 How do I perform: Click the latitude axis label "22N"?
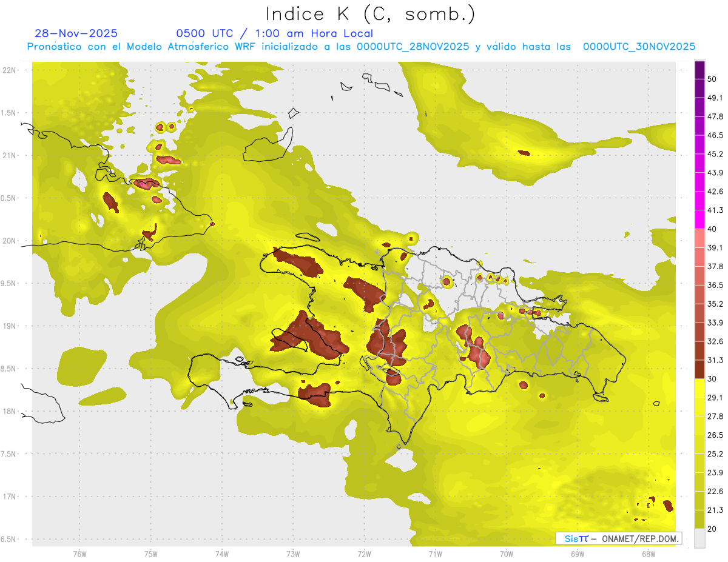[x=9, y=70]
